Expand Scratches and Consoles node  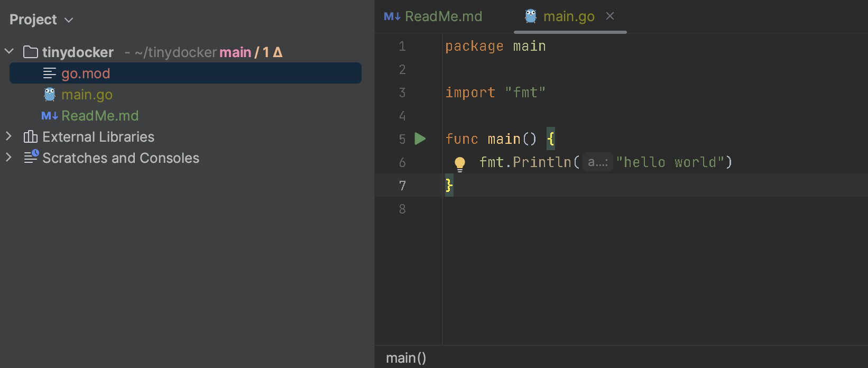click(x=9, y=158)
